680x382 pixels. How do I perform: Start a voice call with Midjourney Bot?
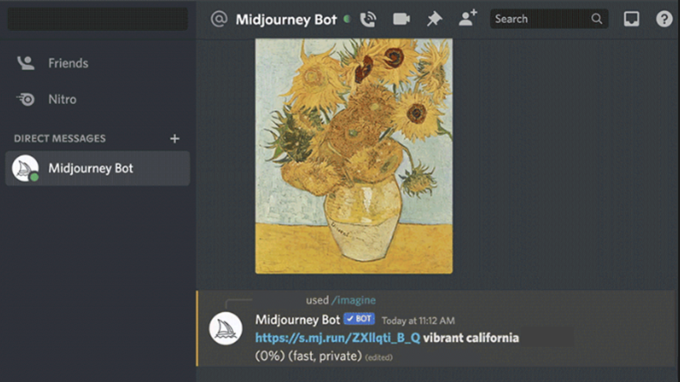[368, 19]
